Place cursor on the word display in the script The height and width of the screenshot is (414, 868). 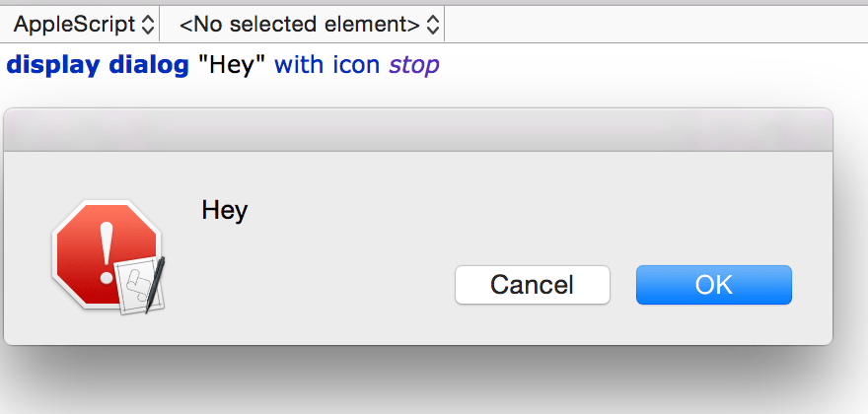coord(53,66)
